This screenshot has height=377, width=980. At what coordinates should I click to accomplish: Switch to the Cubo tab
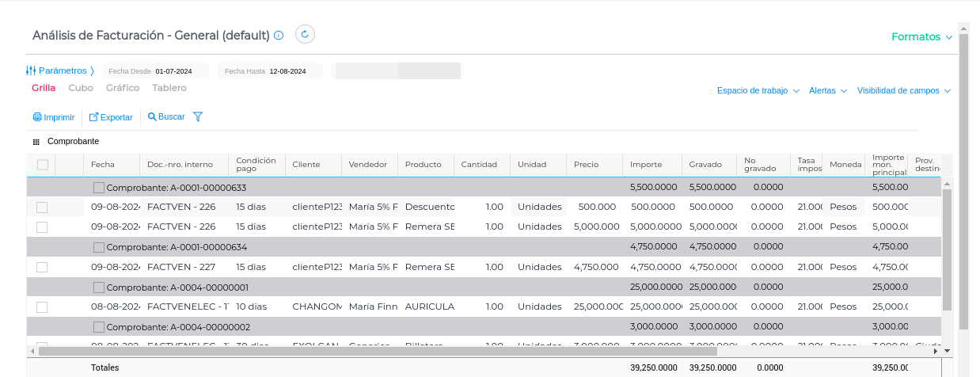81,88
